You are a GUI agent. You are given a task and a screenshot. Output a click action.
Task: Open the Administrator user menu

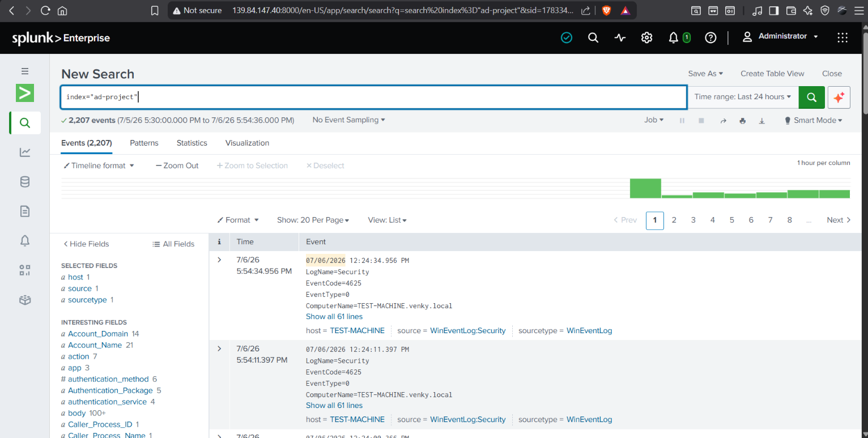(x=781, y=36)
